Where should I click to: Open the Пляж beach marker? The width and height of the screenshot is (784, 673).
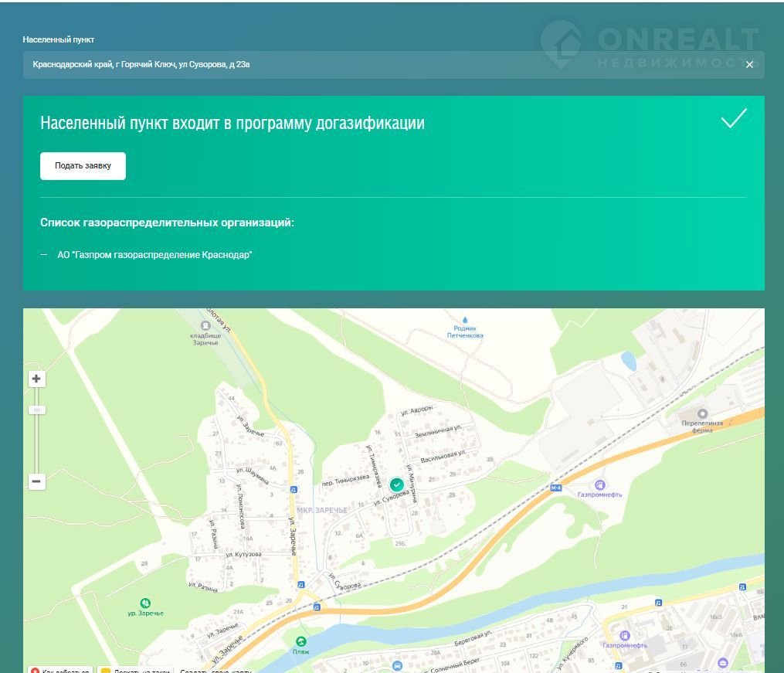pyautogui.click(x=300, y=641)
